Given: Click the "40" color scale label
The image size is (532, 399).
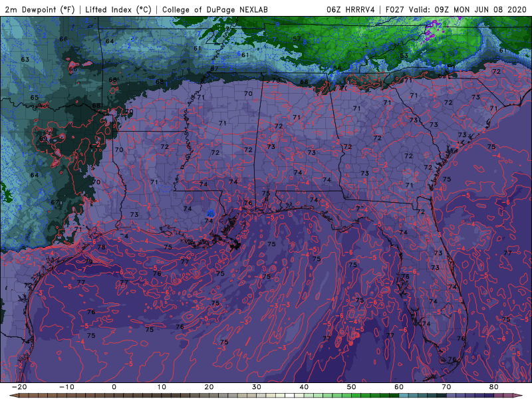Looking at the screenshot, I should point(304,387).
